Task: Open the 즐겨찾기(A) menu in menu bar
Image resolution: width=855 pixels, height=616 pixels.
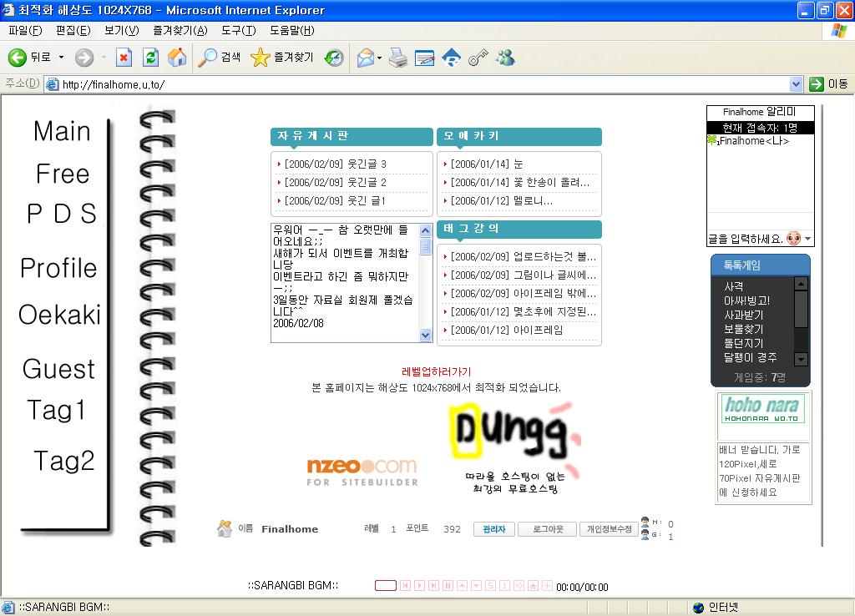Action: click(x=180, y=31)
